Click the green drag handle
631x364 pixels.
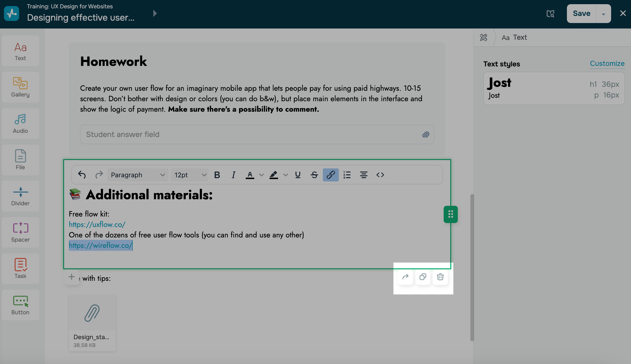(450, 214)
